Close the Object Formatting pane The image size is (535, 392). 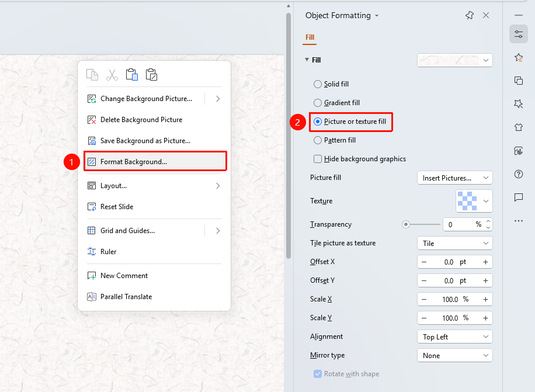(x=486, y=15)
